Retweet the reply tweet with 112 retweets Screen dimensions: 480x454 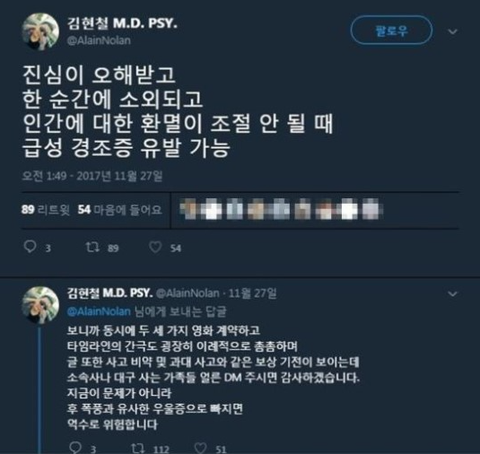pos(137,448)
